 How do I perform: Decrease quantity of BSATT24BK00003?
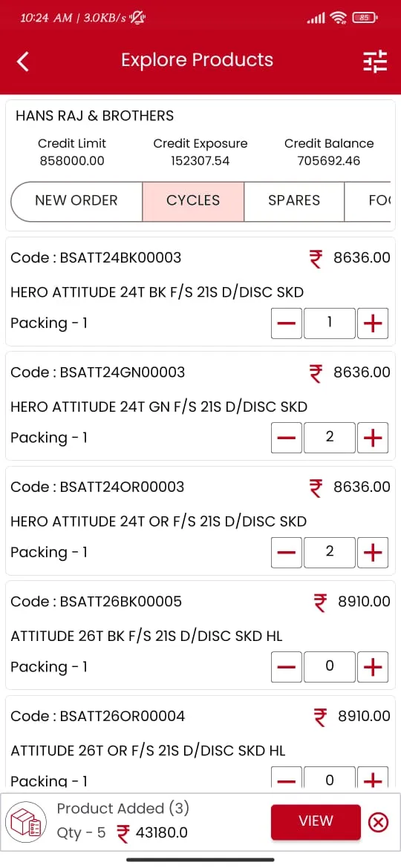pyautogui.click(x=287, y=323)
